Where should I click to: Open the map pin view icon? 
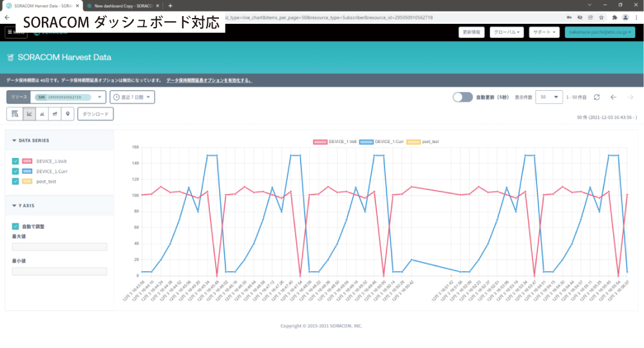click(68, 114)
